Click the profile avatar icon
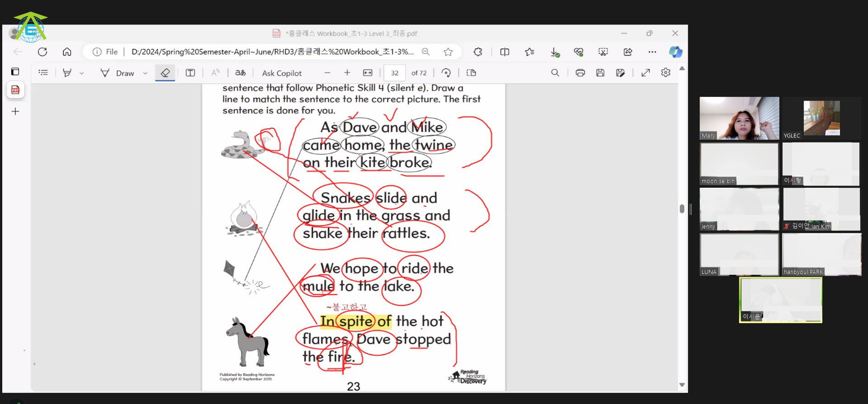 point(15,33)
